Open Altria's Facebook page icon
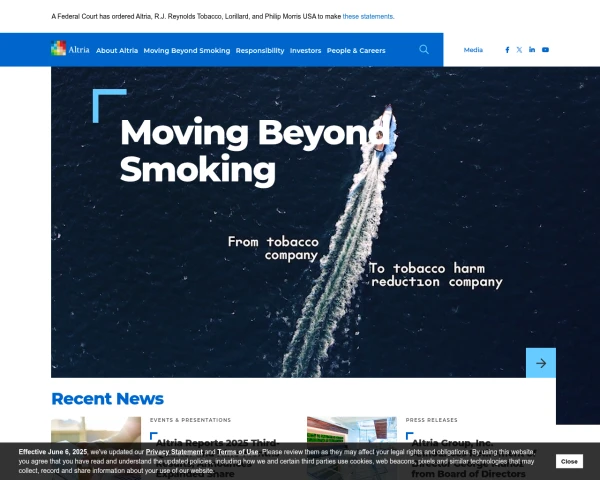This screenshot has width=600, height=480. point(507,50)
